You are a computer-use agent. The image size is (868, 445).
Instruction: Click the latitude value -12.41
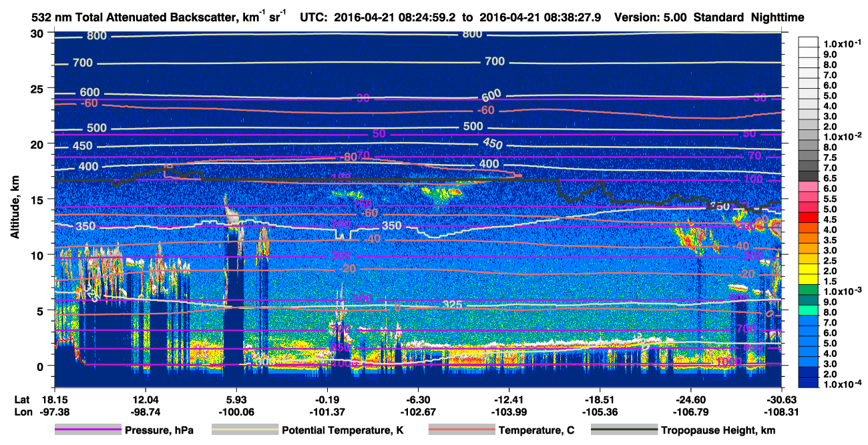coord(509,399)
